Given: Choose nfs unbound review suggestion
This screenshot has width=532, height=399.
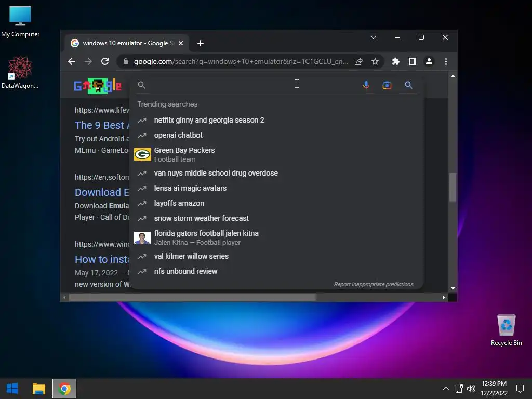Looking at the screenshot, I should pos(276,271).
